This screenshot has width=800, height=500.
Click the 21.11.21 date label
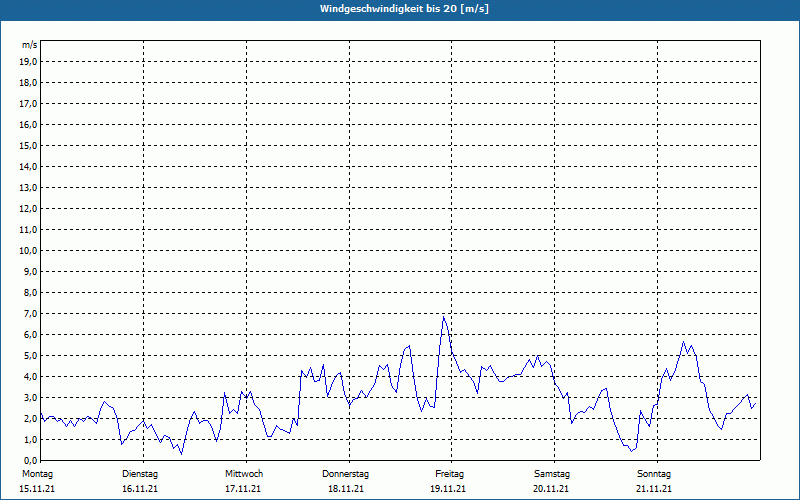(x=654, y=489)
